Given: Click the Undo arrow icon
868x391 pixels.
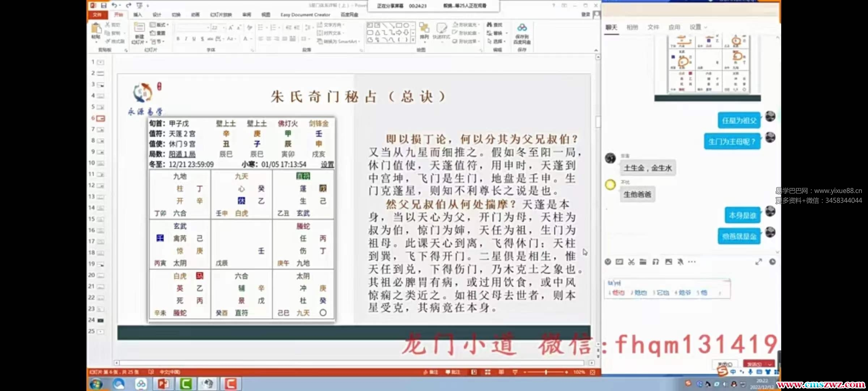Looking at the screenshot, I should coord(114,5).
